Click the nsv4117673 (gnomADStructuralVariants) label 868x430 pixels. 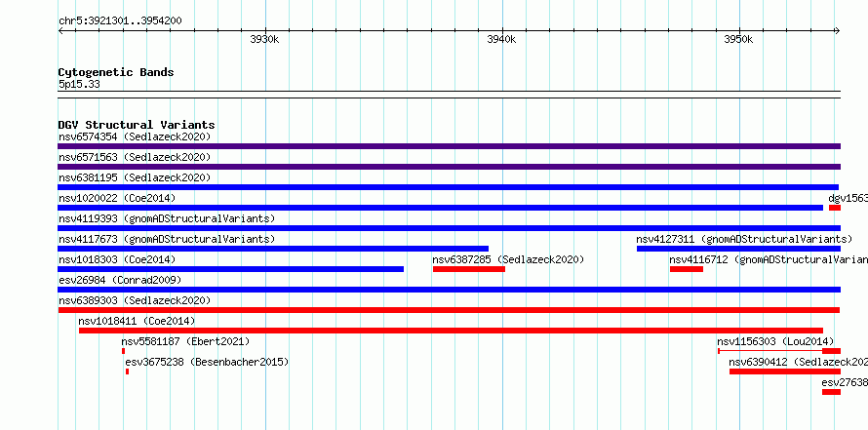coord(167,239)
